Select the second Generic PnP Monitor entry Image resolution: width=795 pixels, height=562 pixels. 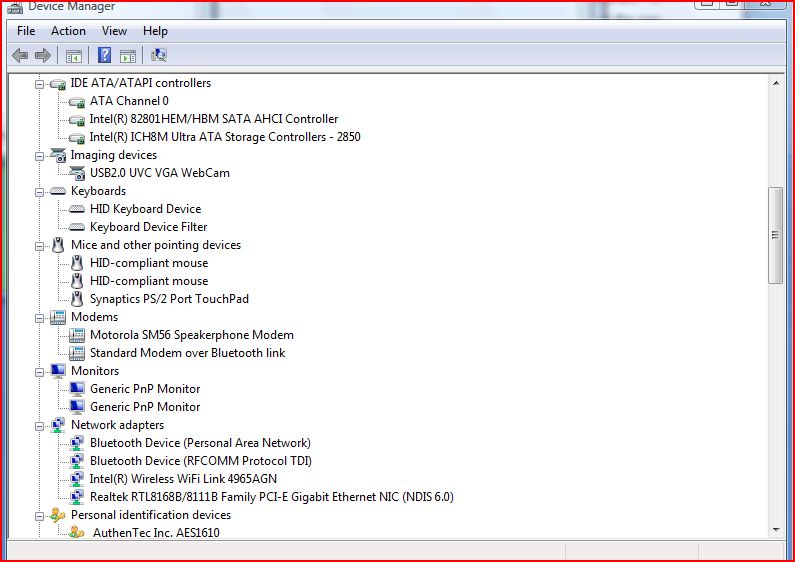click(144, 407)
